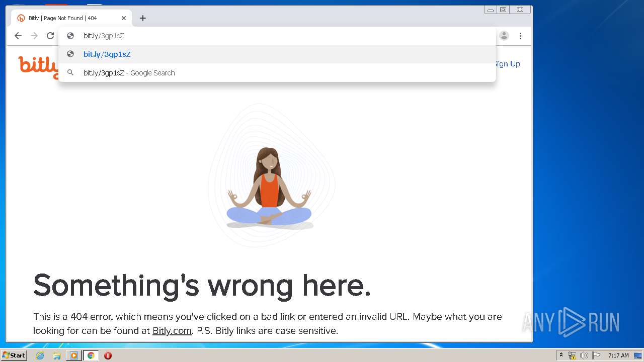Click the magnifier icon on the search suggestion
The image size is (644, 362).
coord(70,73)
